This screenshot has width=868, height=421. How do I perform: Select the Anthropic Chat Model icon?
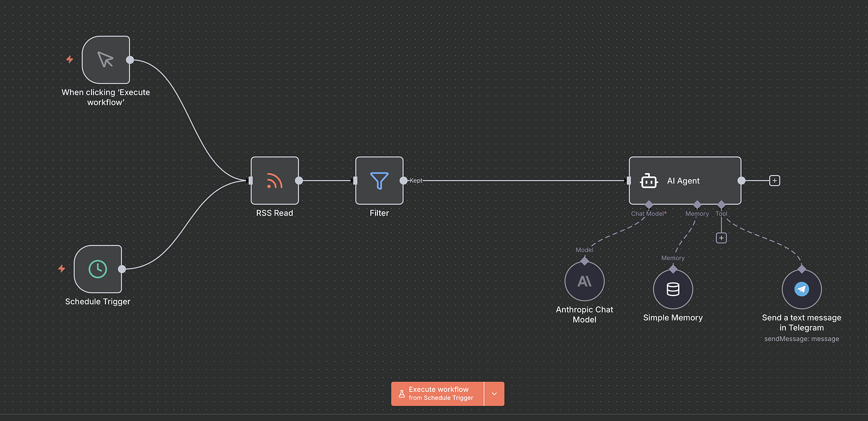pos(584,280)
